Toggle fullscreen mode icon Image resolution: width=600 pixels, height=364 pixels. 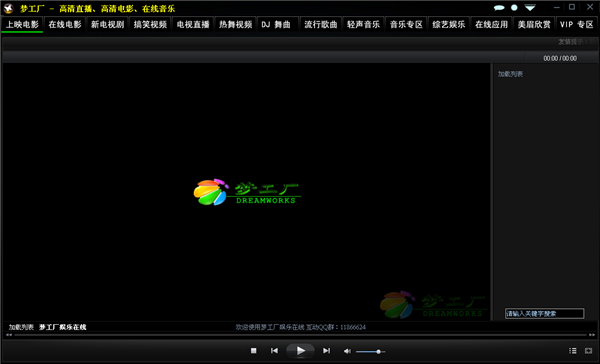(589, 351)
